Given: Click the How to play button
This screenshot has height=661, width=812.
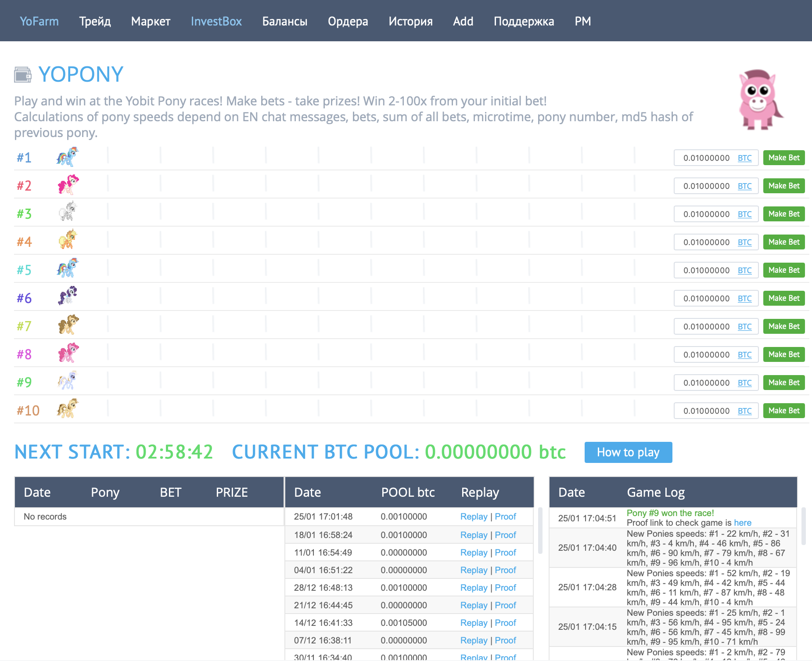Looking at the screenshot, I should [628, 452].
